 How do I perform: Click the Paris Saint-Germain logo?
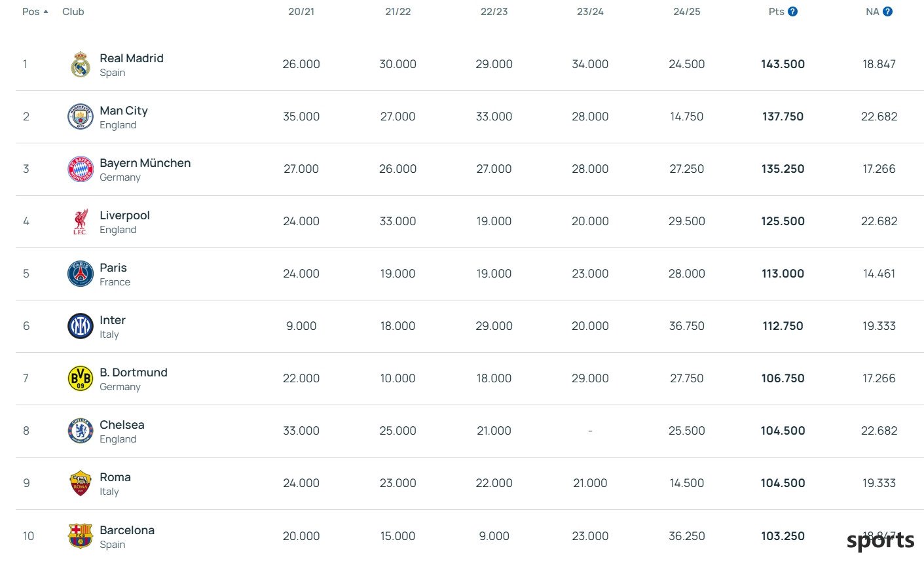[x=81, y=274]
